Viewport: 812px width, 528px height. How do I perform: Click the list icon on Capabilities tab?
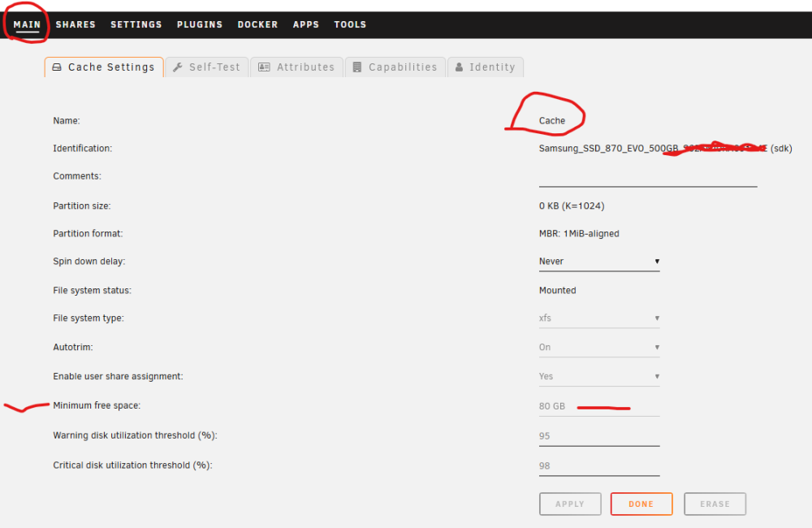coord(356,67)
